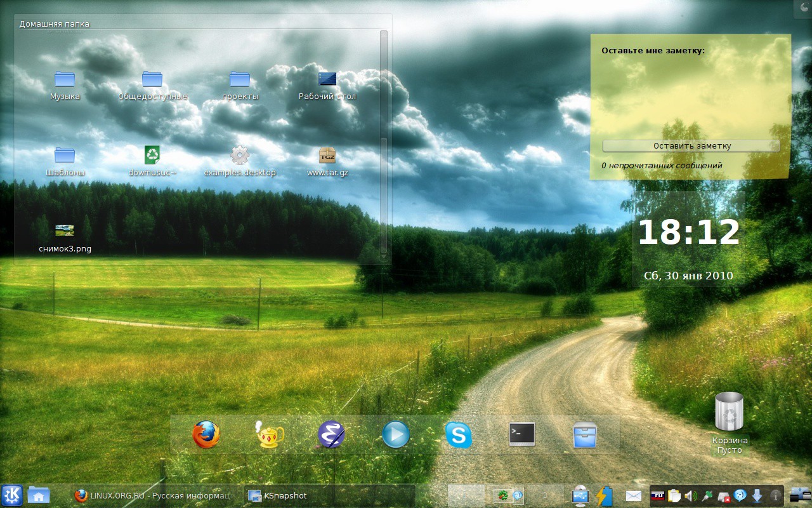Click the volume speaker tray icon
This screenshot has width=812, height=508.
tap(690, 495)
